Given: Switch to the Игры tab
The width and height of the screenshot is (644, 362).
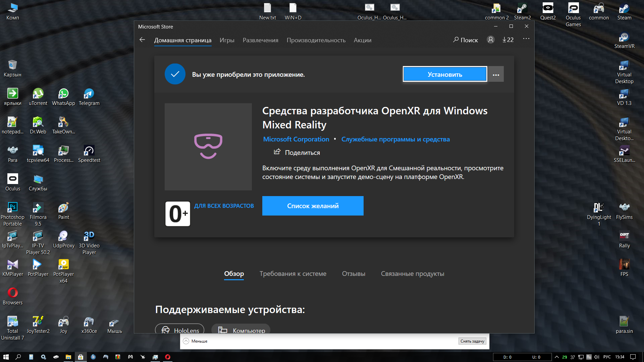Looking at the screenshot, I should (x=227, y=40).
